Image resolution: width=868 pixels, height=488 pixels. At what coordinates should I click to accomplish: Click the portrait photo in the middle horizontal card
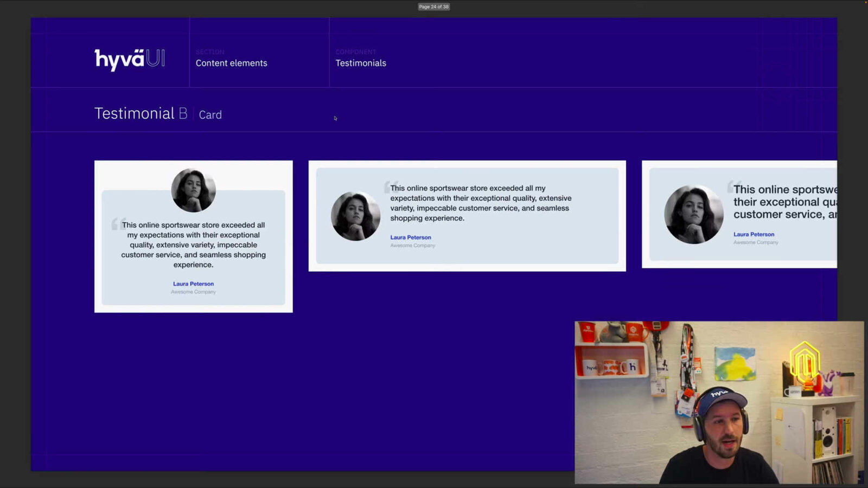tap(355, 216)
